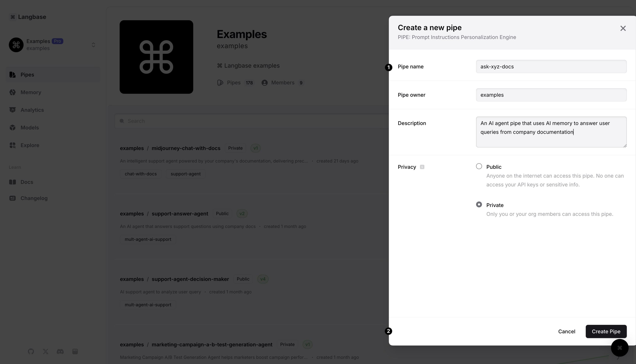Navigate to Analytics in sidebar
Screen dimensions: 636x364
(x=32, y=110)
